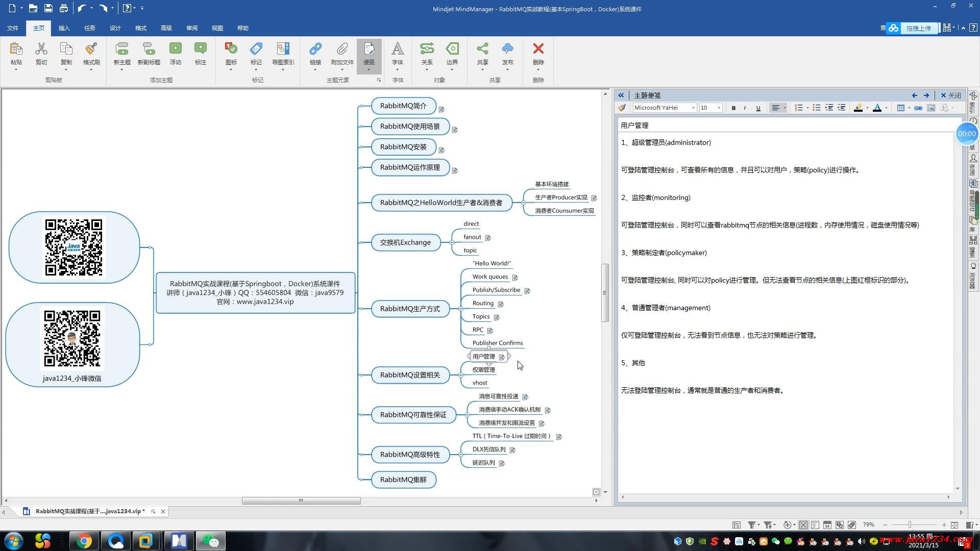The width and height of the screenshot is (980, 551).
Task: Collapse the RabbitMQ可靠性保证 branch
Action: [467, 415]
